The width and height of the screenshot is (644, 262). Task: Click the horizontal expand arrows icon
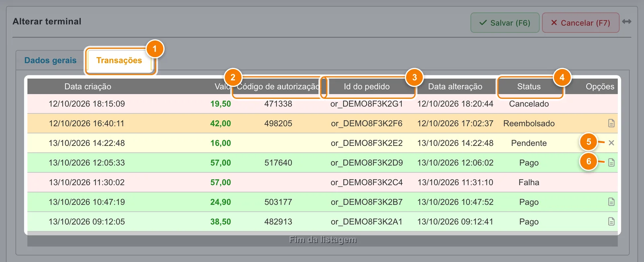tap(627, 22)
